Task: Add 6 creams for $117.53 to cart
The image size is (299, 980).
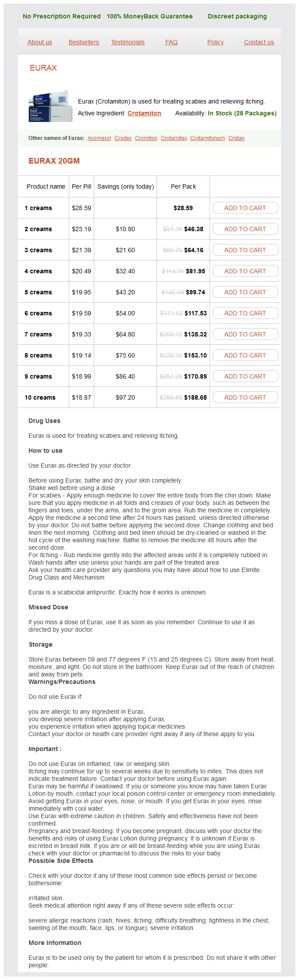Action: [x=245, y=313]
